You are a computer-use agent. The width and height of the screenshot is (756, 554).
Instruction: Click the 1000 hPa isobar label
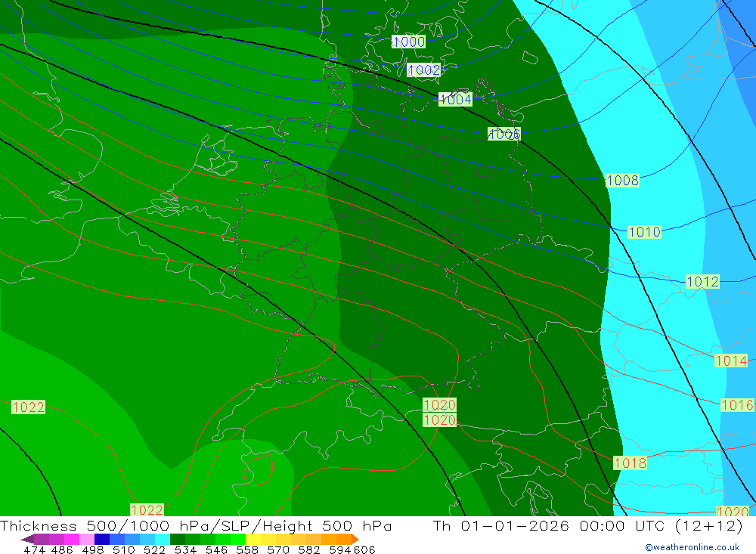[408, 42]
